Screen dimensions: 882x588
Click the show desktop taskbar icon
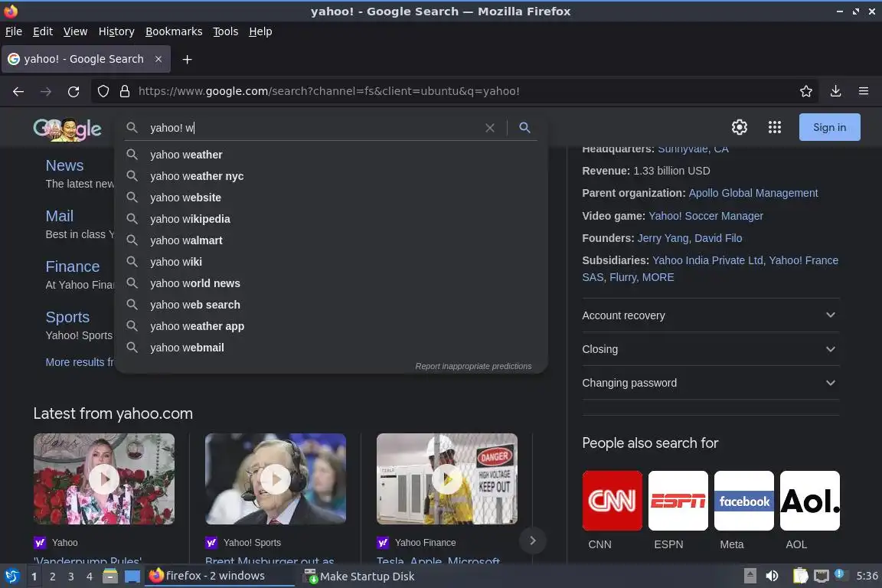132,577
